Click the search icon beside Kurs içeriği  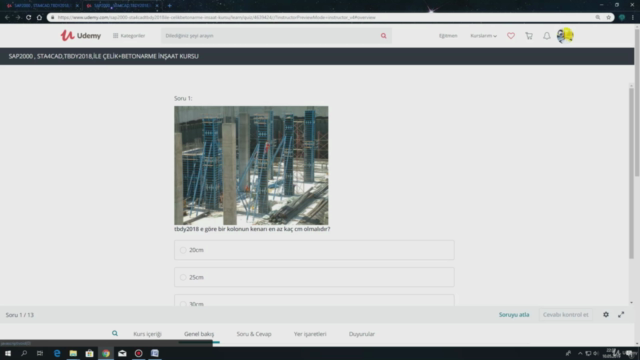click(x=115, y=333)
